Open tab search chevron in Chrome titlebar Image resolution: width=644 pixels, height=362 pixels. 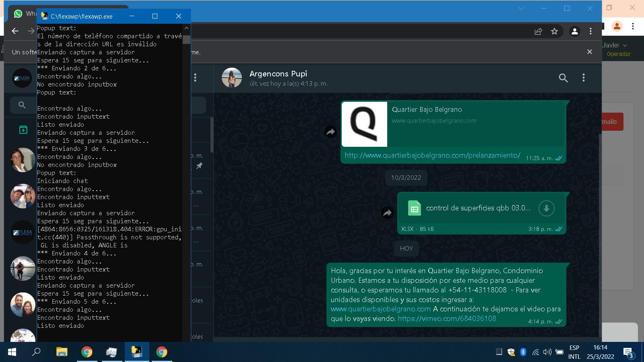pyautogui.click(x=521, y=8)
